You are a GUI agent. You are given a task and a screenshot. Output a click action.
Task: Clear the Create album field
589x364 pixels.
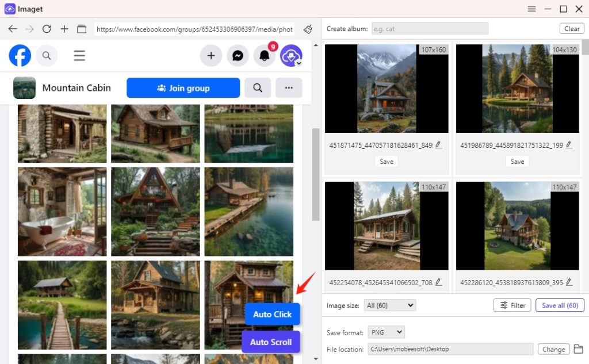[x=572, y=28]
